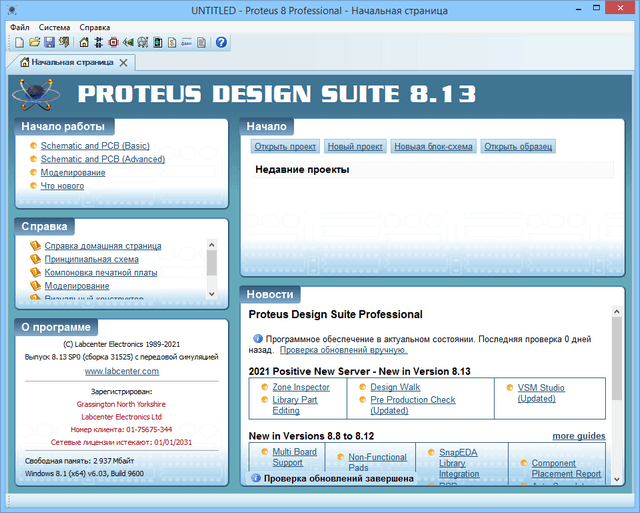Open the Система menu
The image size is (640, 513).
(x=54, y=27)
